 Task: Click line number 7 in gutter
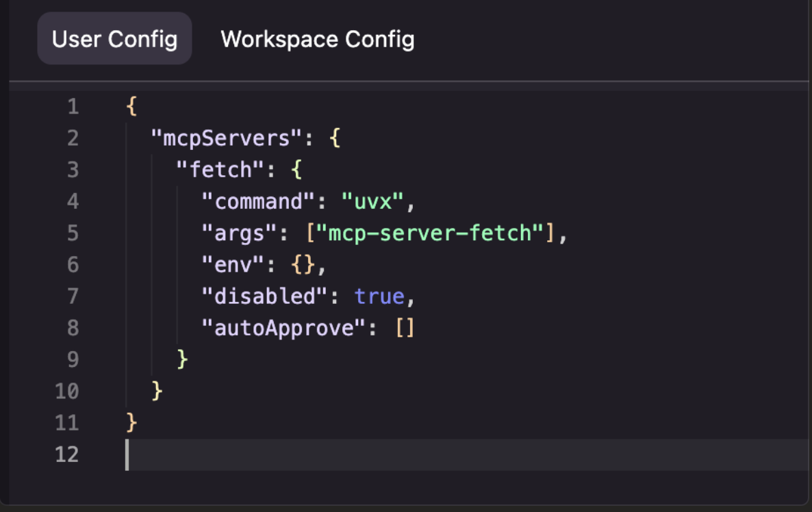pos(73,296)
